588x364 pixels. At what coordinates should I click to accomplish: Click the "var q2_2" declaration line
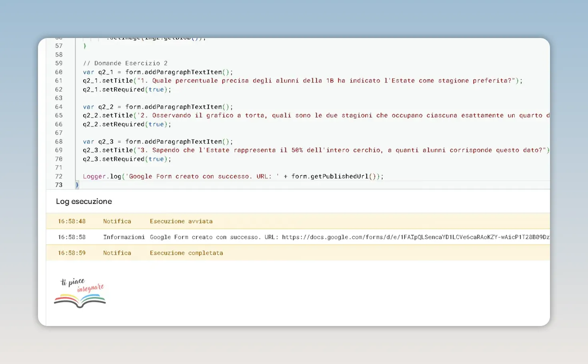(x=158, y=107)
